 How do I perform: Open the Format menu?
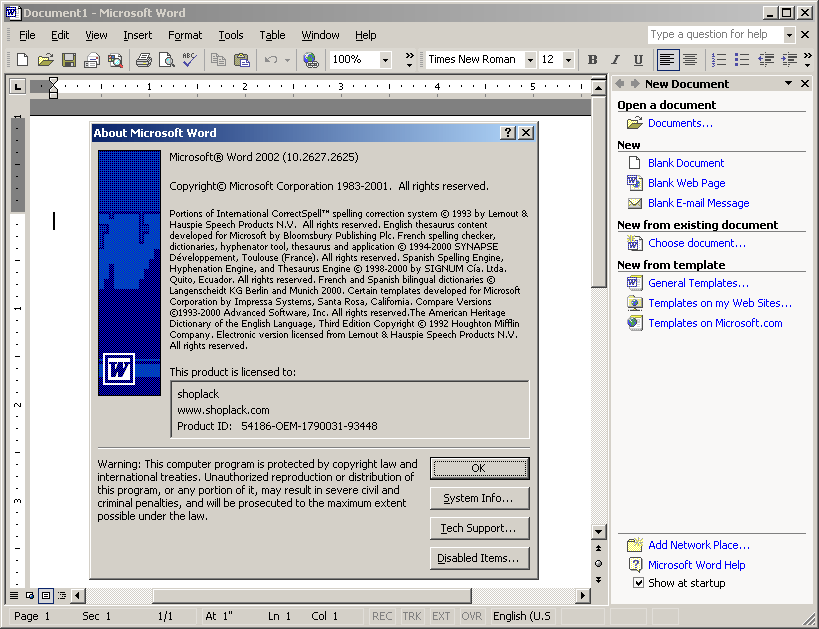(x=185, y=35)
